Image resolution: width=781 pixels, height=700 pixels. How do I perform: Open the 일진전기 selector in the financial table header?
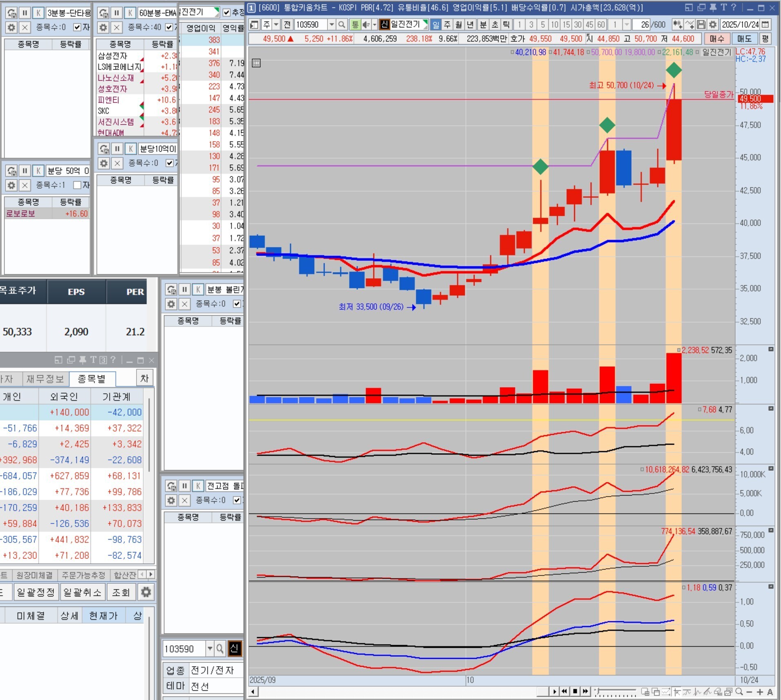coord(200,12)
